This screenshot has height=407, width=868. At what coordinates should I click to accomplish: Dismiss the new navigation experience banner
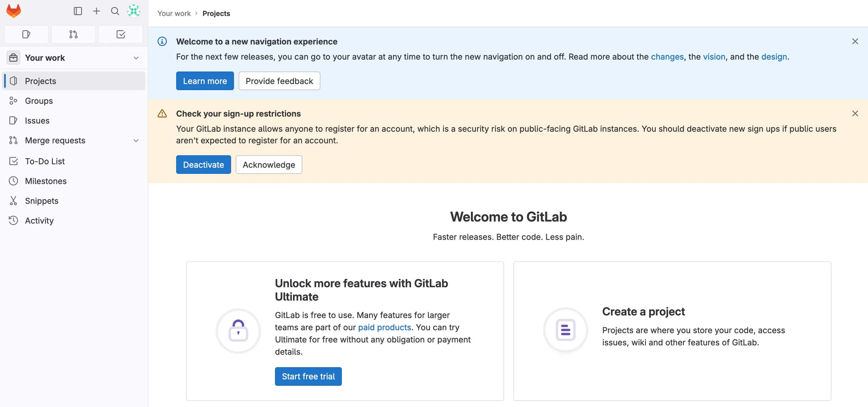coord(855,42)
